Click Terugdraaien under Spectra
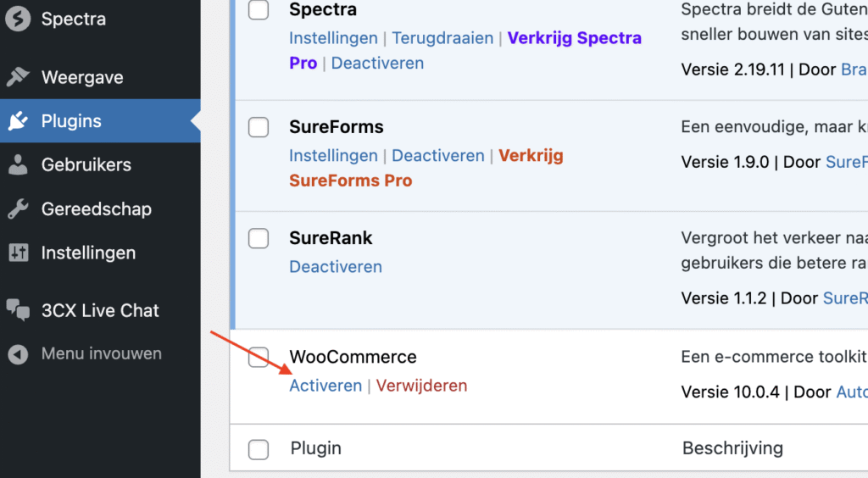 pyautogui.click(x=442, y=38)
